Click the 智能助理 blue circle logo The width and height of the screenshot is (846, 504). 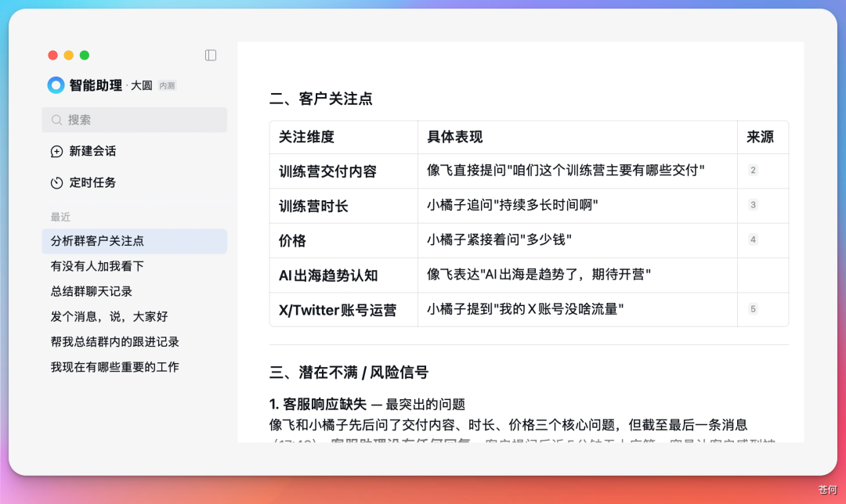click(x=56, y=85)
